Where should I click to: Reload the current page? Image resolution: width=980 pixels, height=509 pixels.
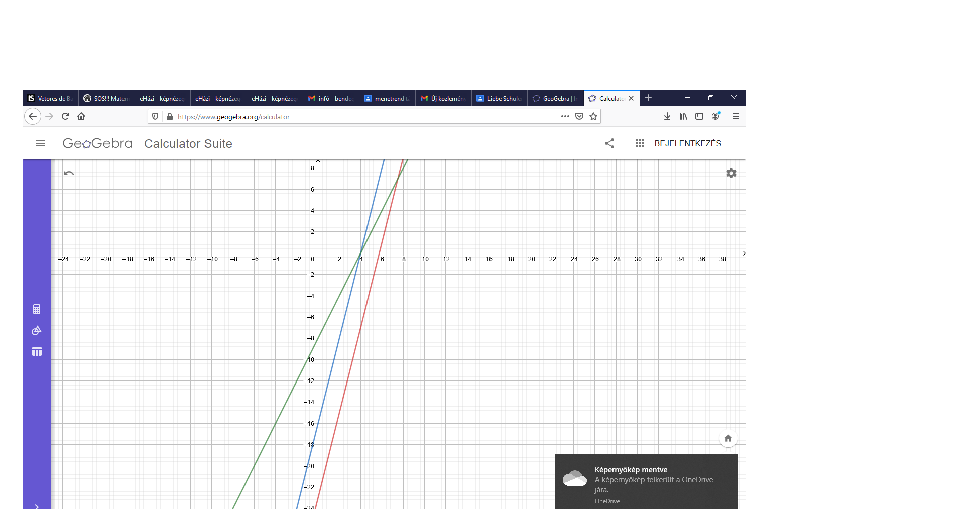pos(65,117)
